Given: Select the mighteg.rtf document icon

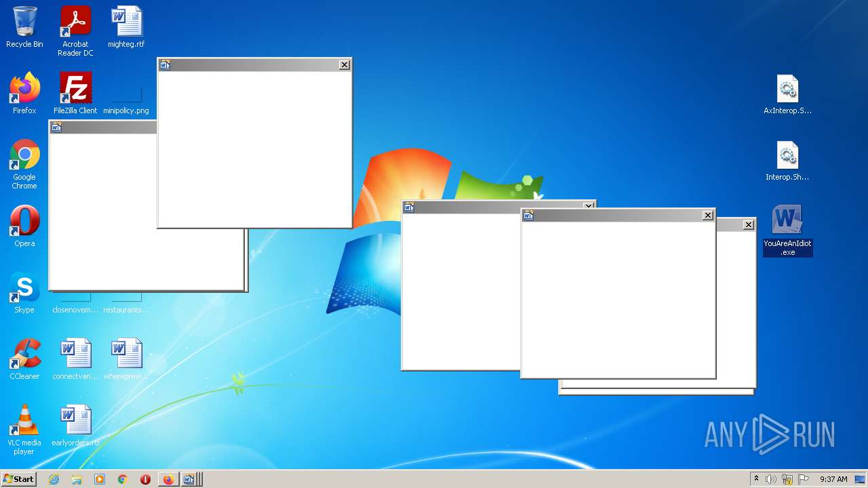Looking at the screenshot, I should point(126,27).
